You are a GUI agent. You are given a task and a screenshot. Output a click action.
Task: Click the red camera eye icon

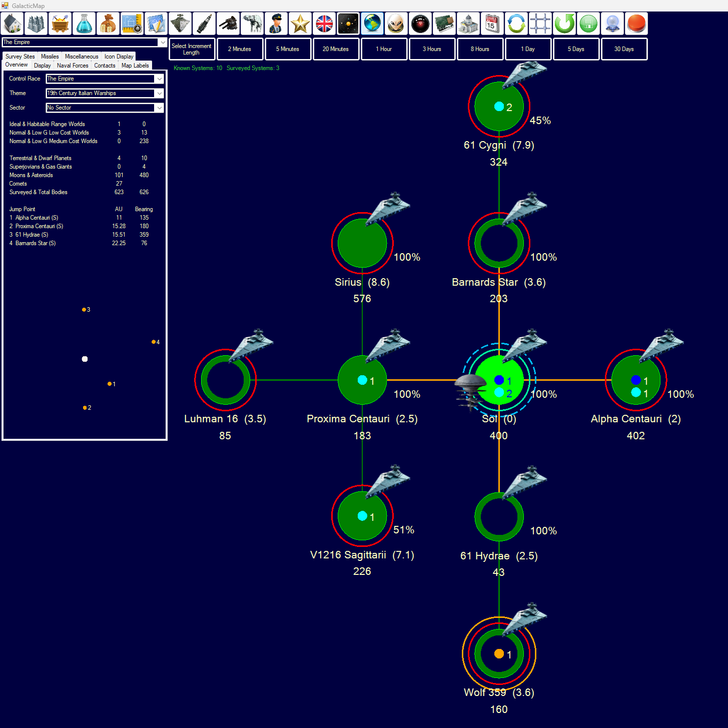click(420, 24)
